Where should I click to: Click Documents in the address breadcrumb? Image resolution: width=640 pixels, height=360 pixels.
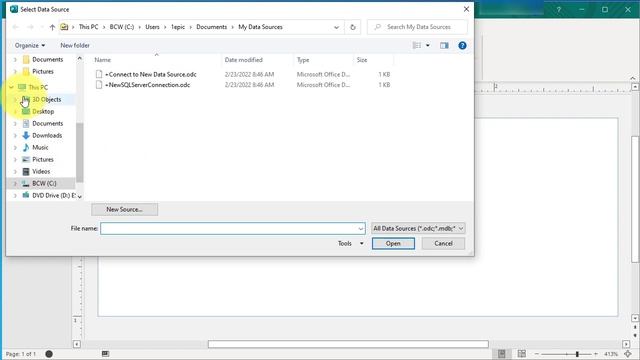[211, 27]
